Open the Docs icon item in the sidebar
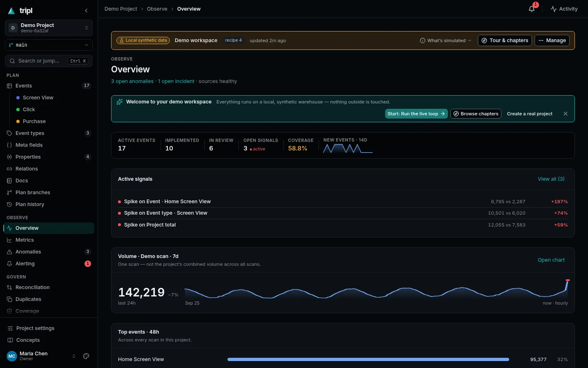The height and width of the screenshot is (368, 588). pyautogui.click(x=49, y=181)
